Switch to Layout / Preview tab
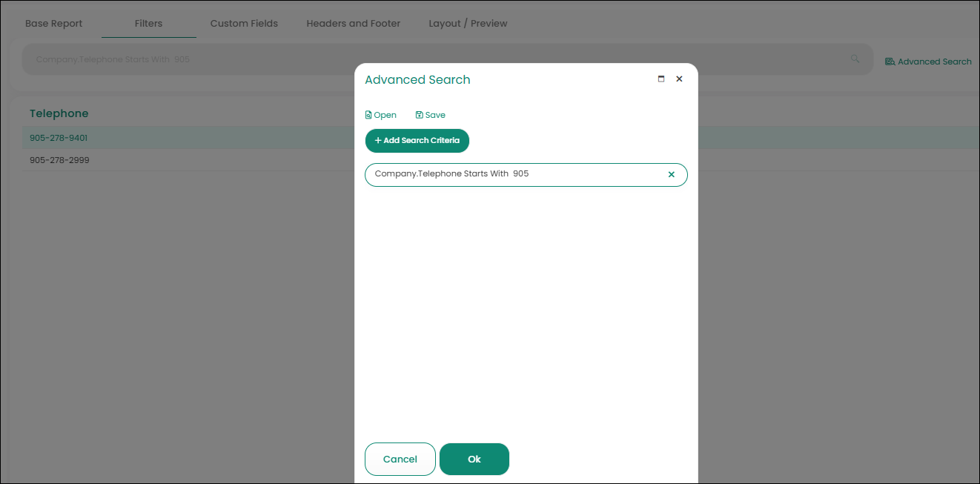The image size is (980, 484). click(468, 24)
